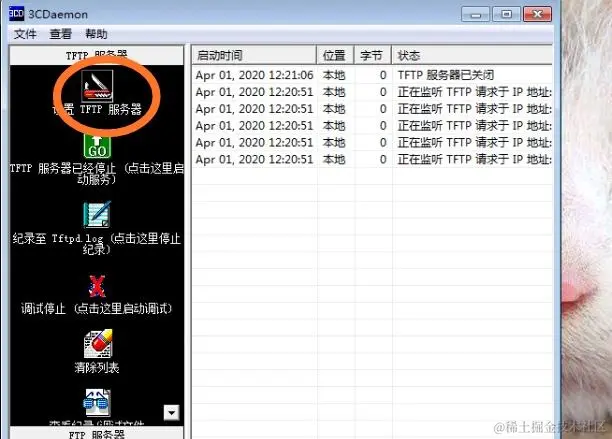Click the '设置 TFTP 服务器' label
The image size is (612, 439).
(97, 110)
